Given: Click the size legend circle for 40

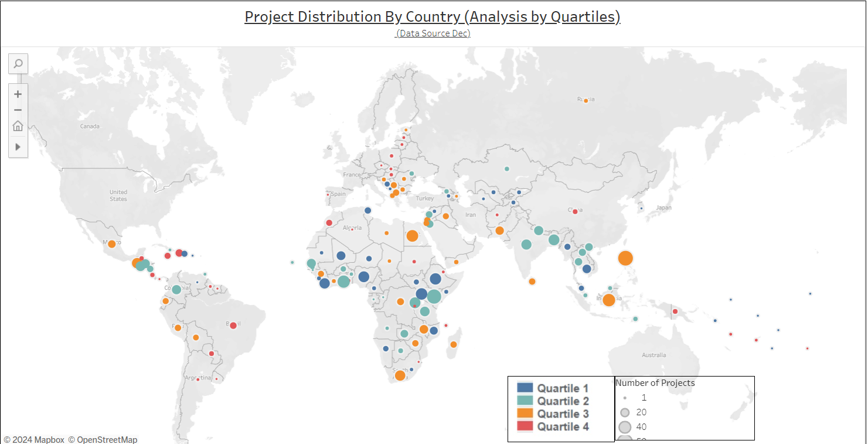Looking at the screenshot, I should pyautogui.click(x=625, y=427).
